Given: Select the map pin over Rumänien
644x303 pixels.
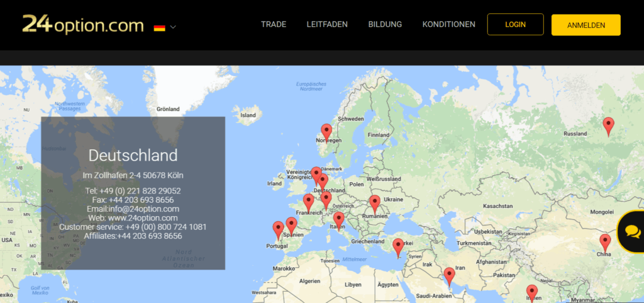Looking at the screenshot, I should 375,205.
